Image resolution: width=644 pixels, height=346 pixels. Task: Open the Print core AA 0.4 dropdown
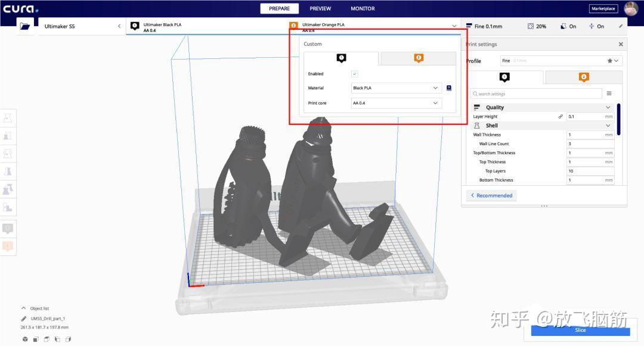coord(396,102)
